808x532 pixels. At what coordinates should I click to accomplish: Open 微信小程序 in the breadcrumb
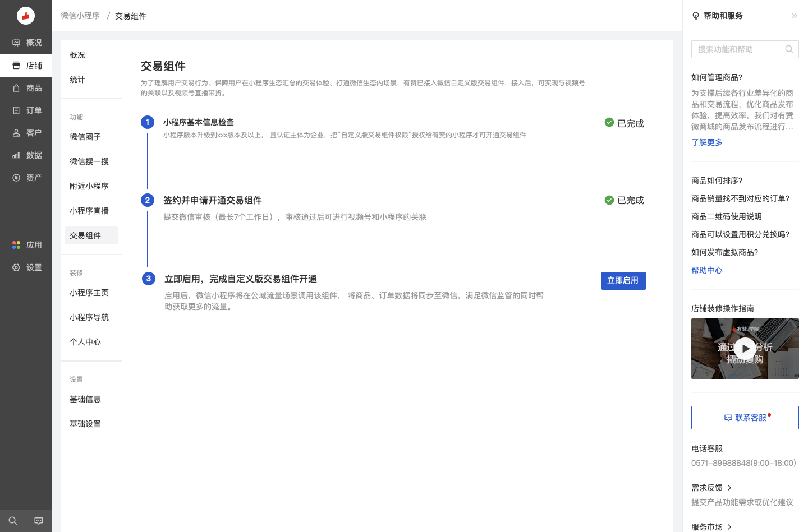(80, 16)
